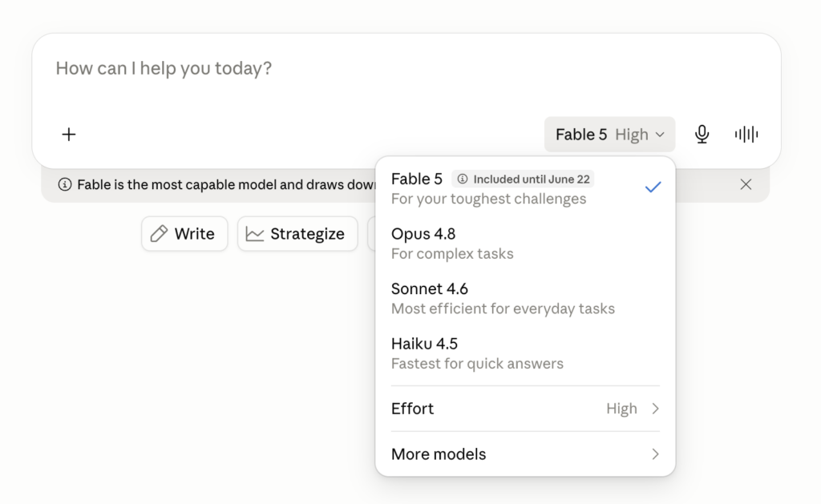Click Fable is the most capable banner text
Image resolution: width=821 pixels, height=504 pixels.
point(226,184)
